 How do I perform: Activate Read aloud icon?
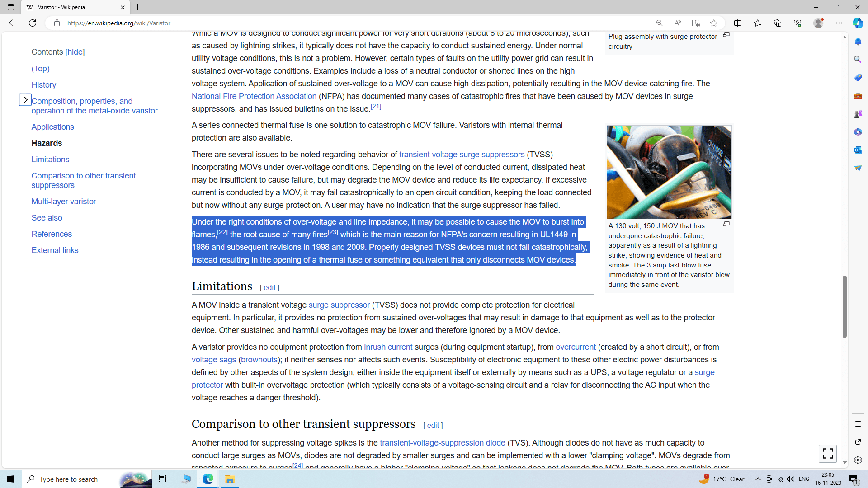pyautogui.click(x=678, y=23)
